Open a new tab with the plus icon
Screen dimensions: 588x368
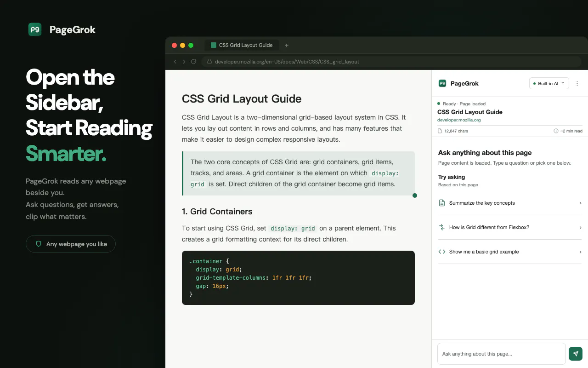pos(287,45)
